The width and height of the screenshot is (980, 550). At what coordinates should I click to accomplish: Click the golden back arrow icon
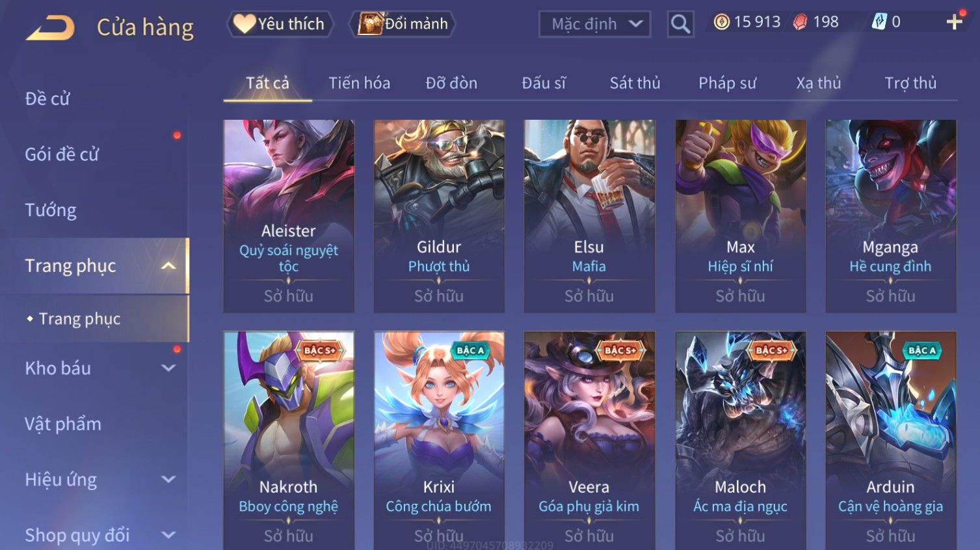tap(51, 28)
